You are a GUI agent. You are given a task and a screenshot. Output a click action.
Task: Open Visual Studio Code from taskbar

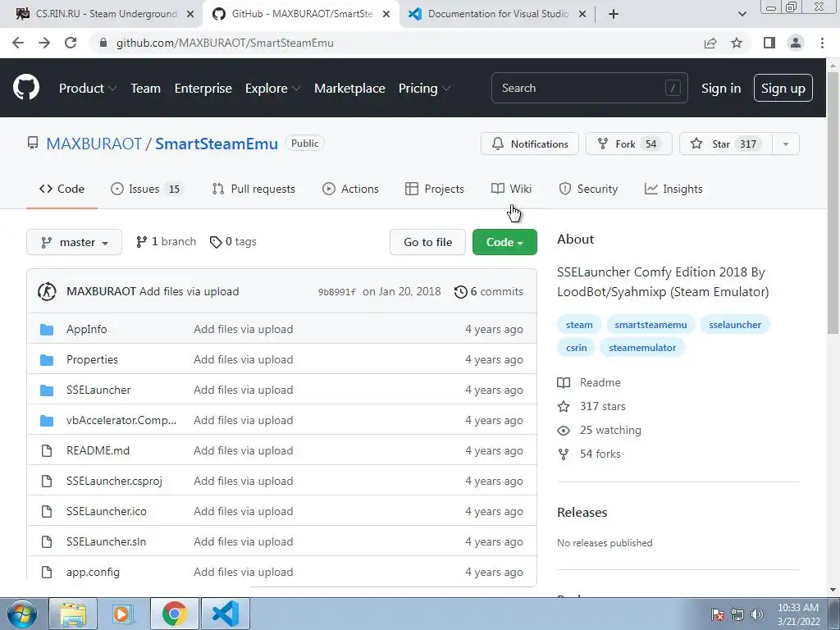click(226, 614)
